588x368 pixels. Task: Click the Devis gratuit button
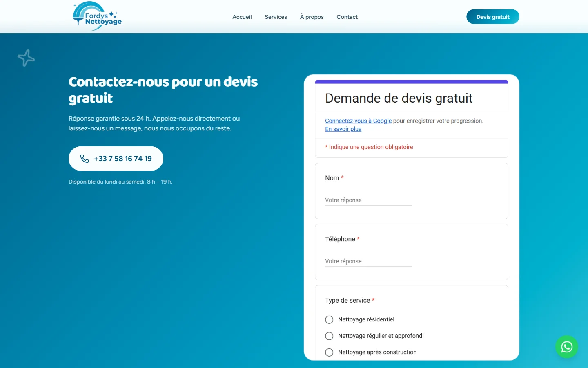(x=493, y=17)
